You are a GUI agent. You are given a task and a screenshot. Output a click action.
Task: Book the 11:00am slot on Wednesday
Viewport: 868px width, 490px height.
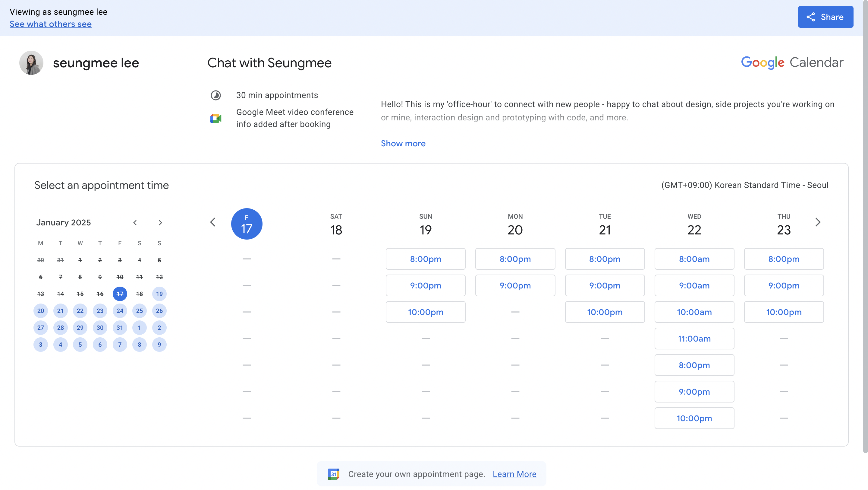[x=694, y=339]
